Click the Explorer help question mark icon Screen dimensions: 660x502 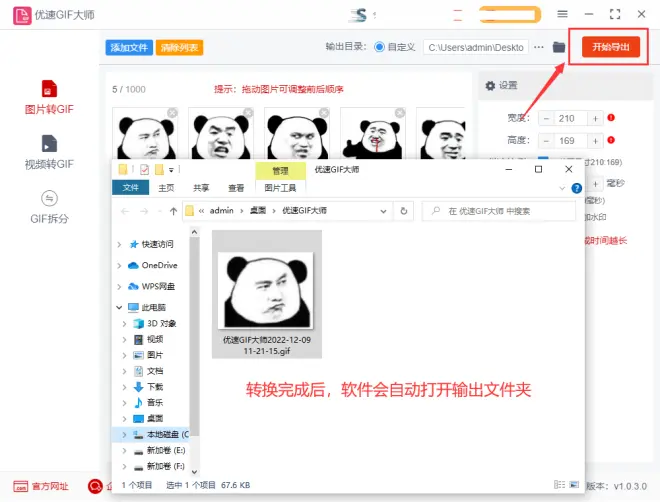tap(577, 188)
